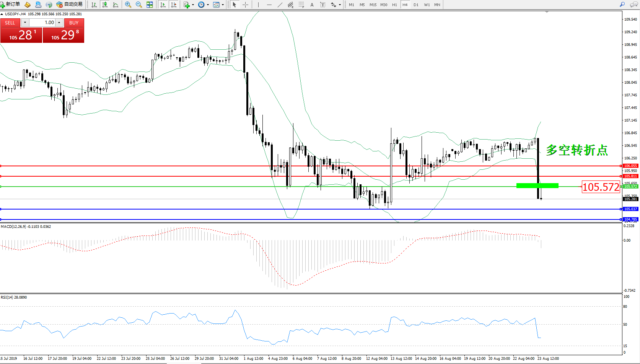Switch to the M15 timeframe

pos(373,5)
